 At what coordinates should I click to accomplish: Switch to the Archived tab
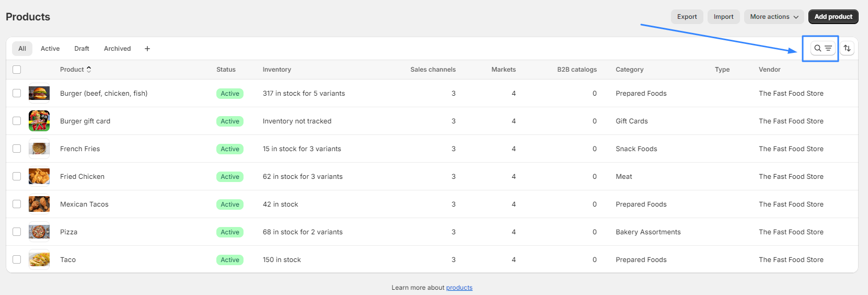pos(117,49)
